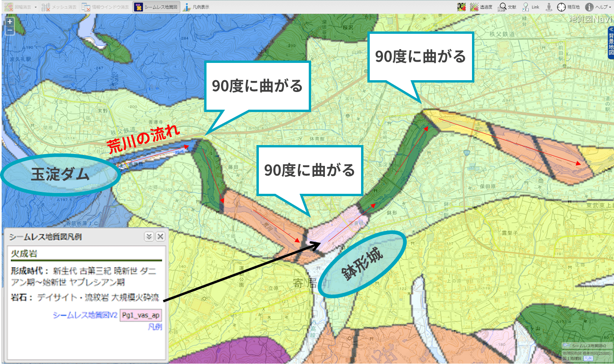The image size is (614, 364).
Task: Click the 凡例表示 legend display button
Action: 196,7
